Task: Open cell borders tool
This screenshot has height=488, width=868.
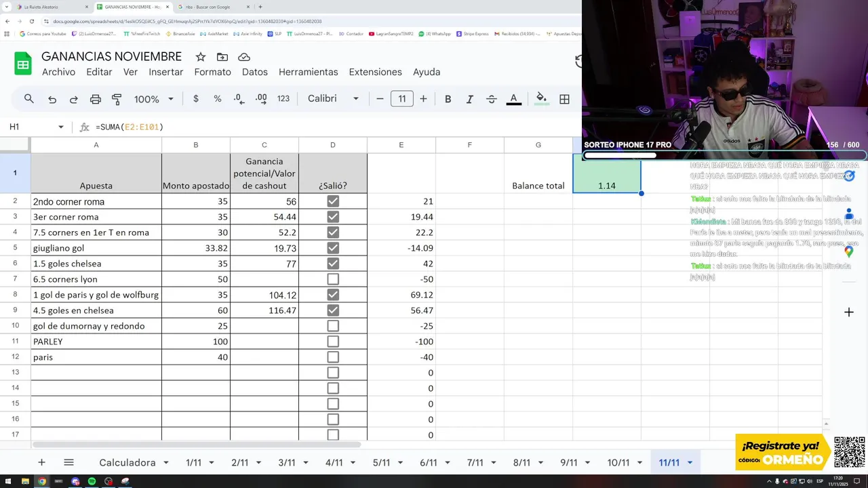Action: pos(564,99)
